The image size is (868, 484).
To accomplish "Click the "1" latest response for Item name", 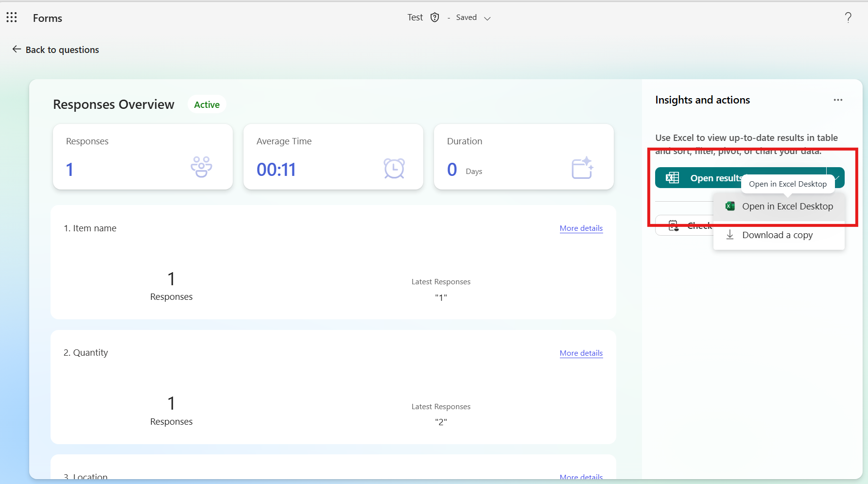I will coord(441,297).
